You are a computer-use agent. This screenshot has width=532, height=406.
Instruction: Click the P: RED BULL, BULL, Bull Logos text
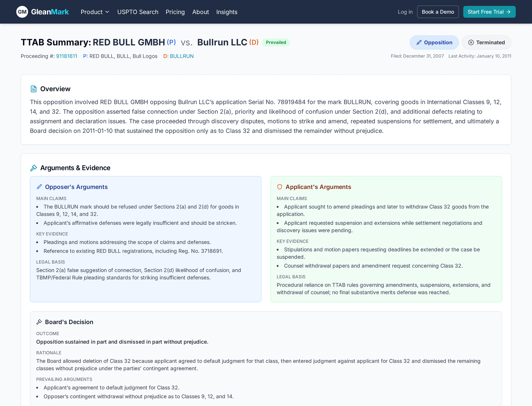[x=120, y=56]
